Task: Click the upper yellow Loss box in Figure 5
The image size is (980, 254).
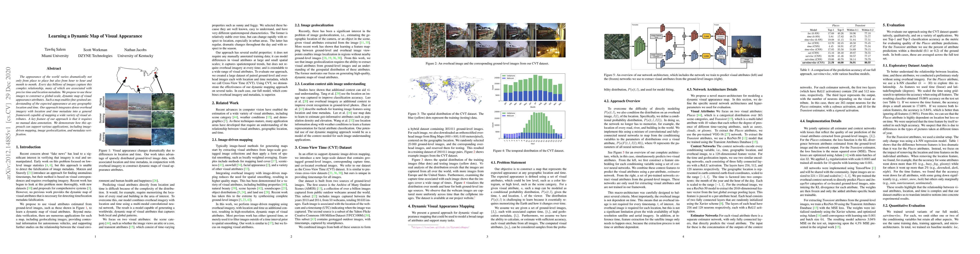Action: point(706,36)
